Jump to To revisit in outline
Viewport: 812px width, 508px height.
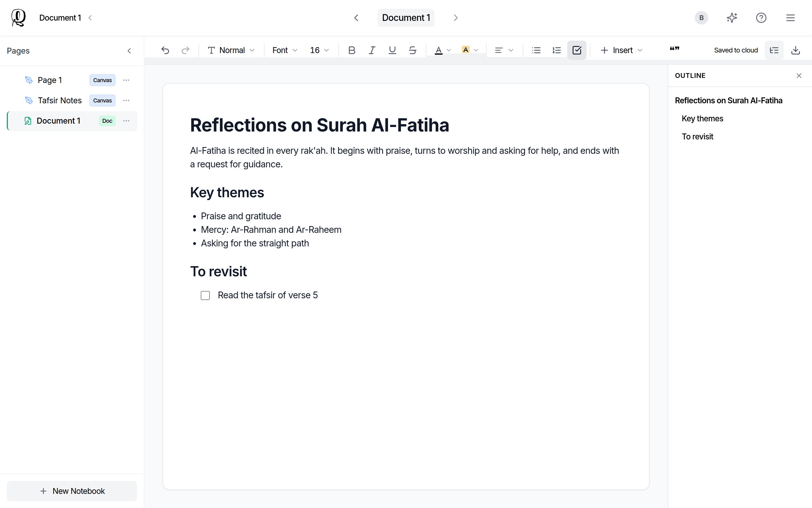click(697, 137)
